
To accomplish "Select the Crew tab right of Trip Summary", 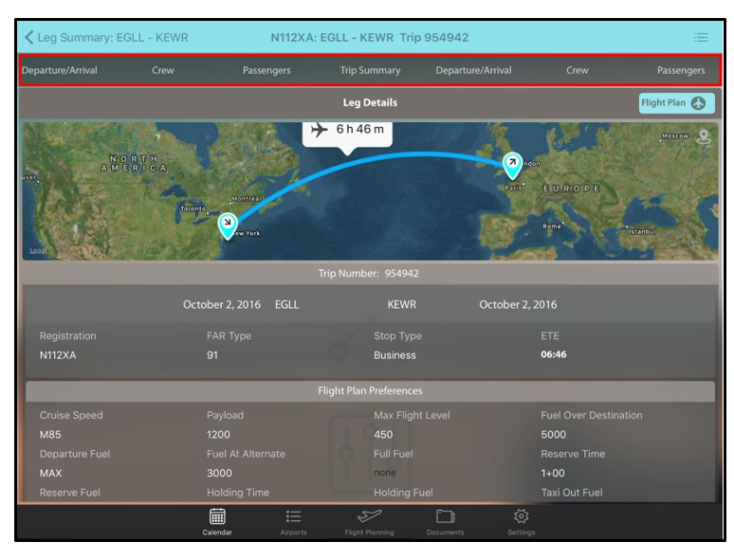I will [577, 70].
